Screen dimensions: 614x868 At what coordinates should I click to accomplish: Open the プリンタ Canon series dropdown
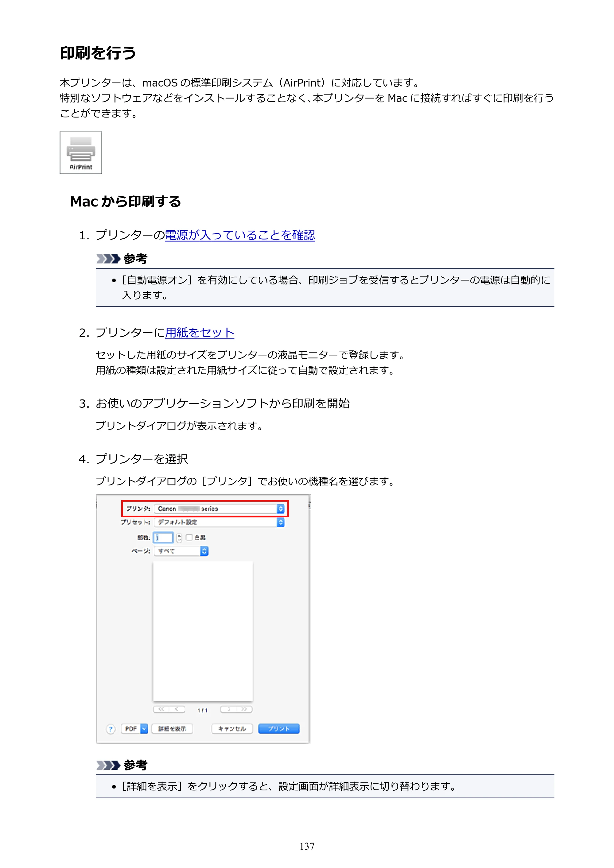pyautogui.click(x=219, y=509)
